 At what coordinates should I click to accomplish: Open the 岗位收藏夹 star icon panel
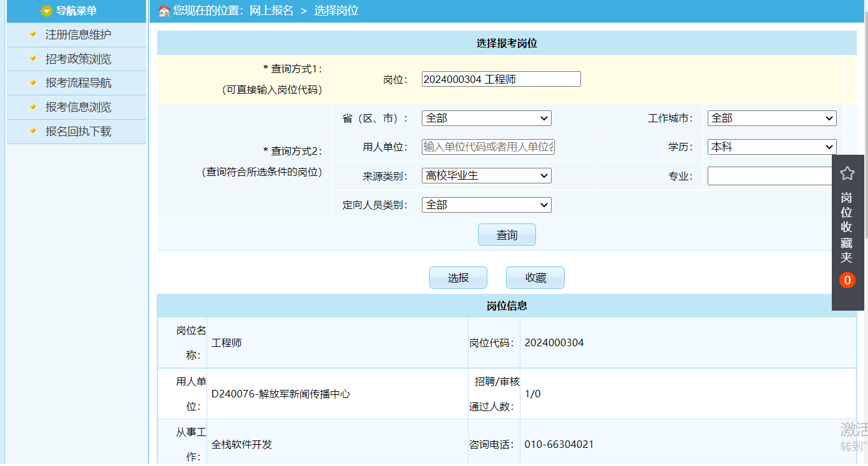847,173
